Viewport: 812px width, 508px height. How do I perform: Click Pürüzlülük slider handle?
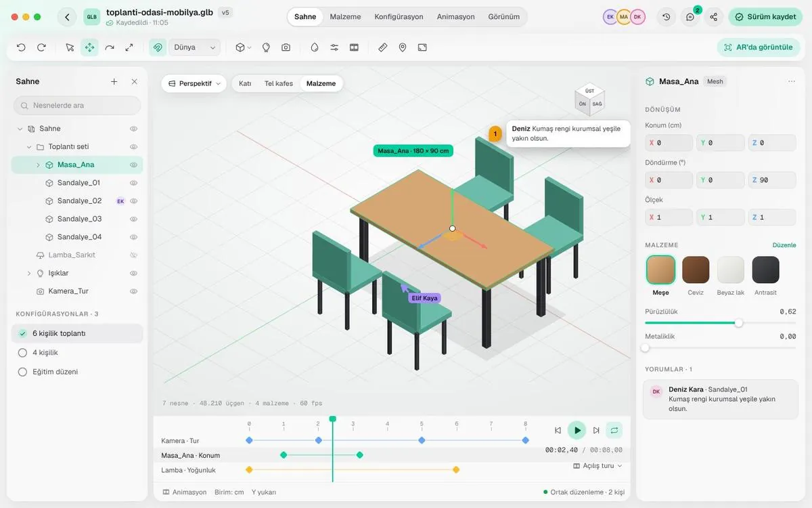pyautogui.click(x=739, y=323)
